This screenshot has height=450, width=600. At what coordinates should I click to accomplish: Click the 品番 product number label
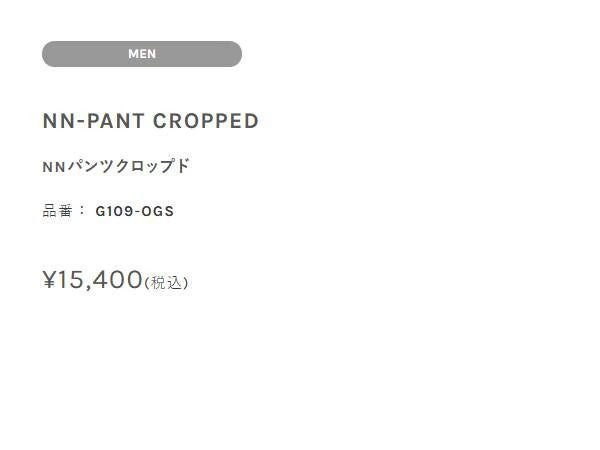58,211
